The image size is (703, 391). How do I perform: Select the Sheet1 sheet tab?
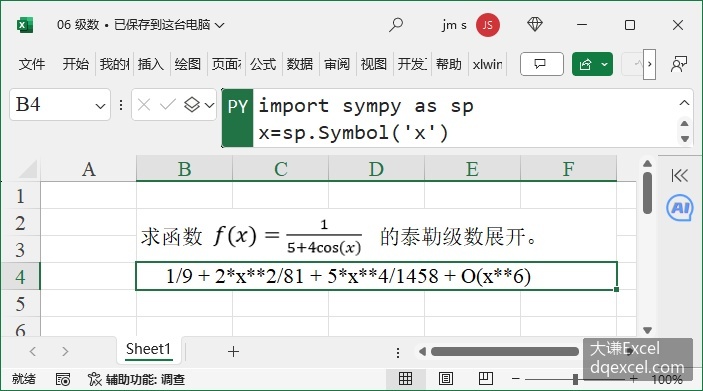tap(148, 349)
